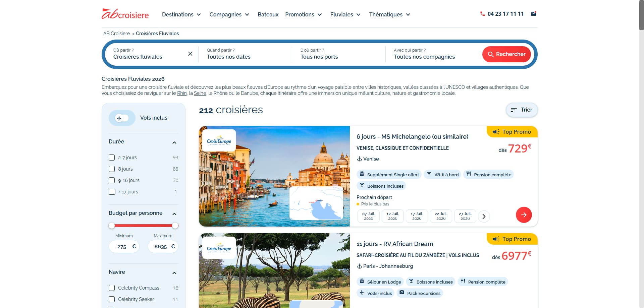Expand the Fluviales menu
Image resolution: width=644 pixels, height=308 pixels.
pos(345,14)
